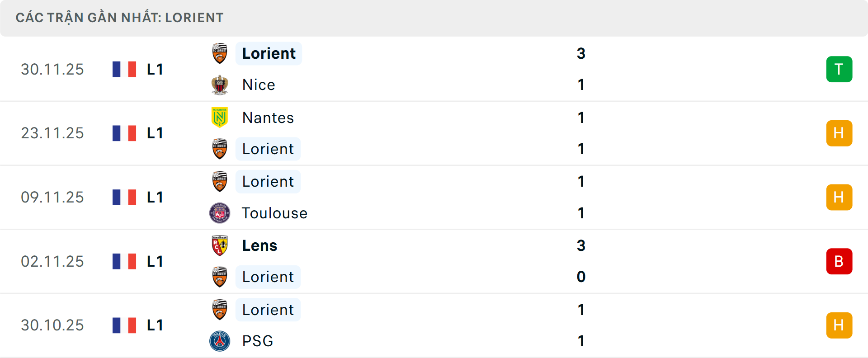This screenshot has height=358, width=868.
Task: Click the yellow H badge beside the Toulouse match
Action: tap(840, 197)
